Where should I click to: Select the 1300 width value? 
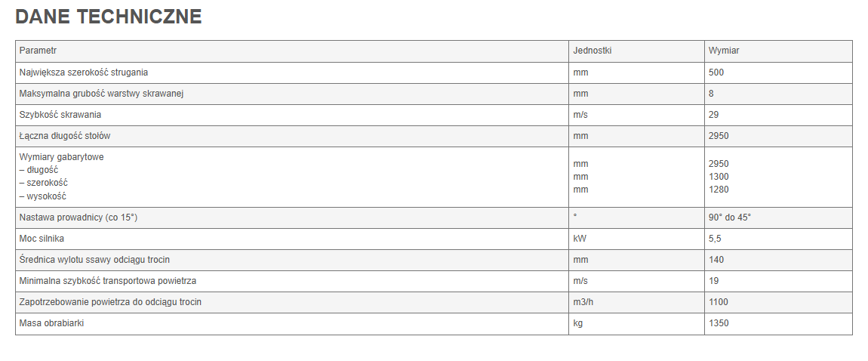[x=719, y=177]
